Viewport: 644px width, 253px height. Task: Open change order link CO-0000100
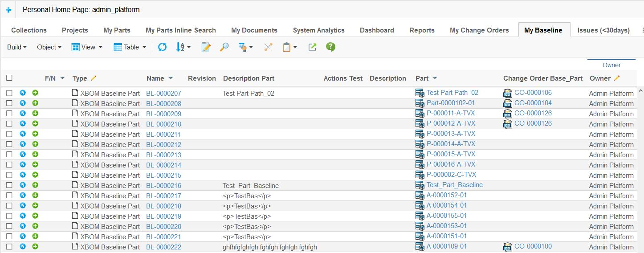click(533, 246)
